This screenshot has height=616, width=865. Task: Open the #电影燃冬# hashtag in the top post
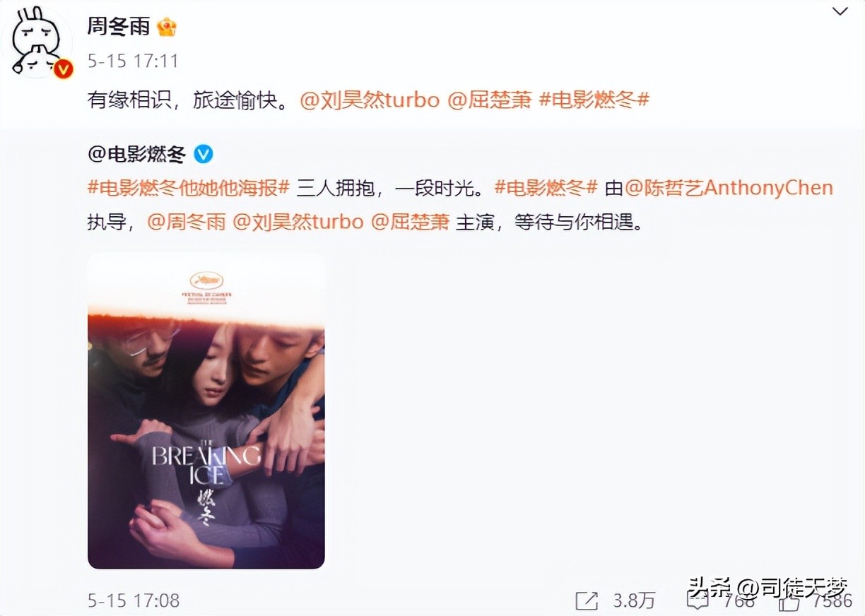(594, 100)
